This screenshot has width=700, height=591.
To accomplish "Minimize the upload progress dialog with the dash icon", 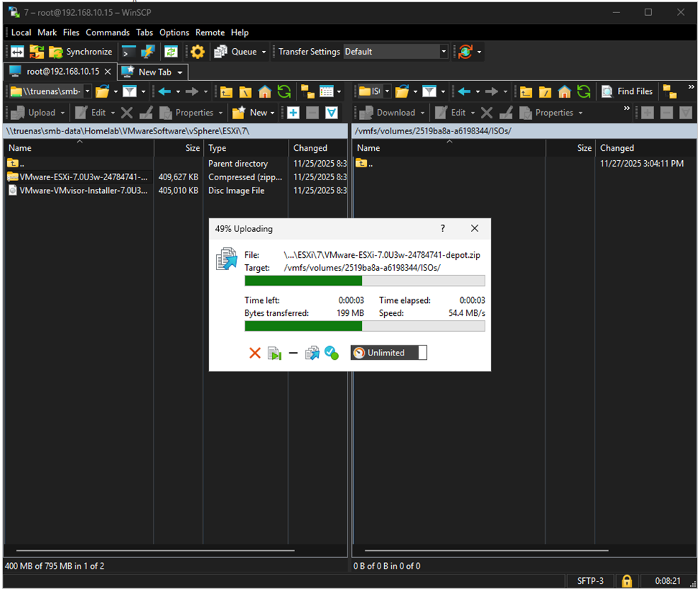I will (x=293, y=353).
